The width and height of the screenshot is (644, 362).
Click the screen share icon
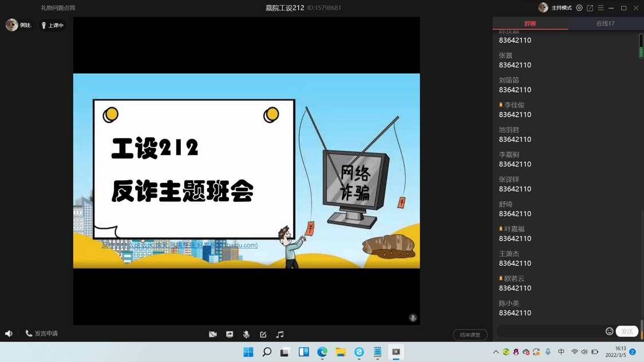(x=230, y=335)
